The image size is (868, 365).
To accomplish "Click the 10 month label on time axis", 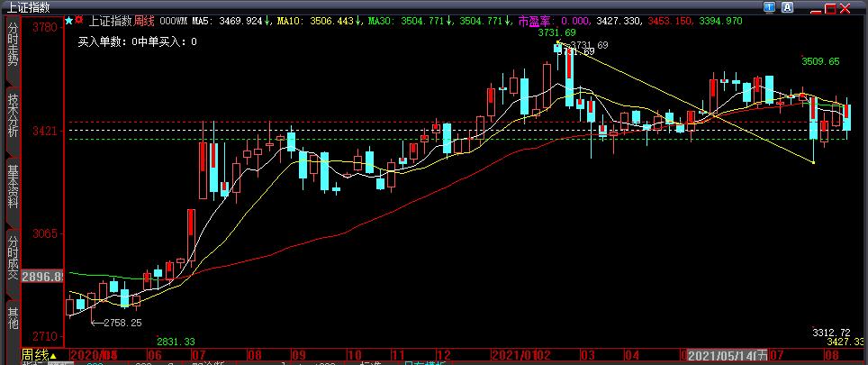I will (354, 355).
